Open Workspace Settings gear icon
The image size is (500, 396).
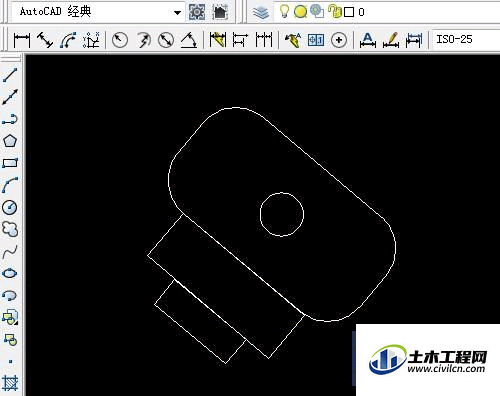(197, 12)
